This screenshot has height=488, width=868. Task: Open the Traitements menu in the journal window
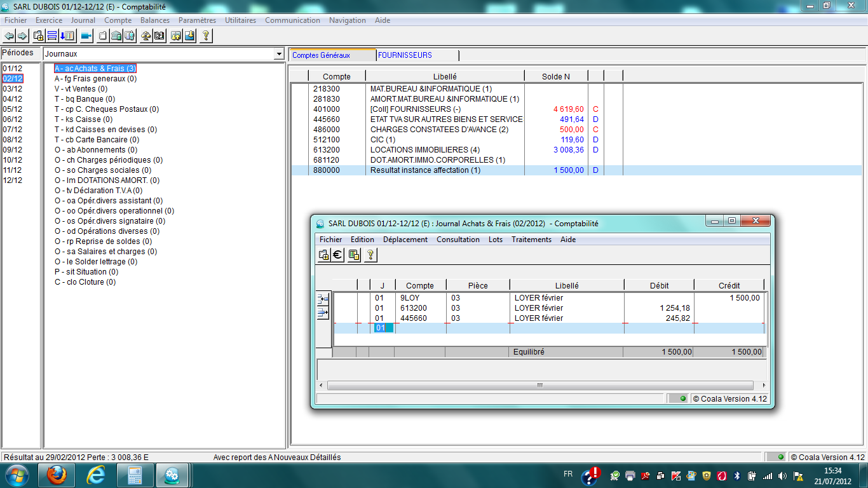(x=531, y=240)
